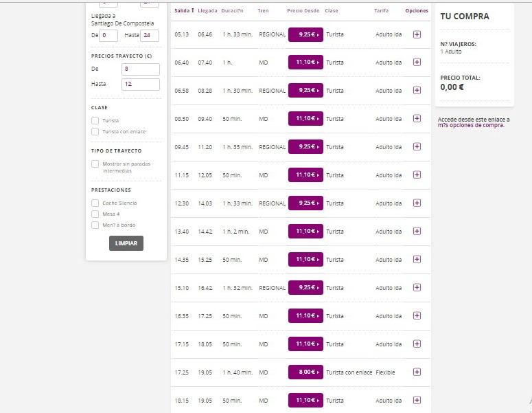Viewport: 532px width, 413px height.
Task: Open options for the 13.40 train
Action: tap(417, 231)
